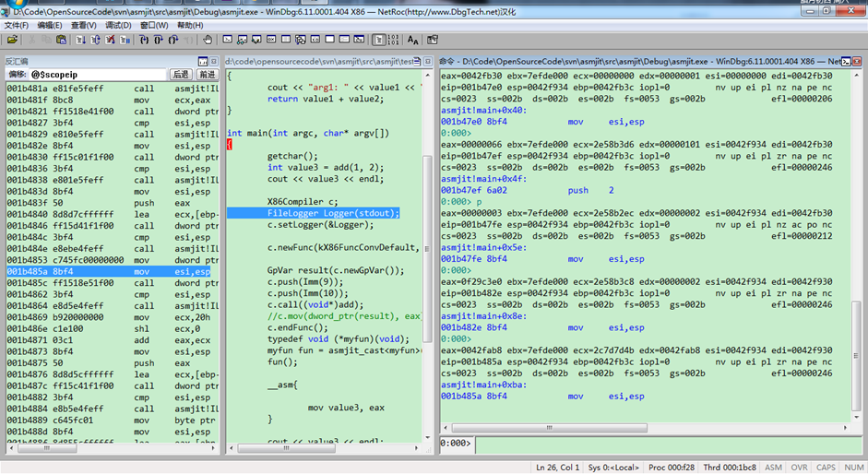Close the source code panel

tap(428, 62)
